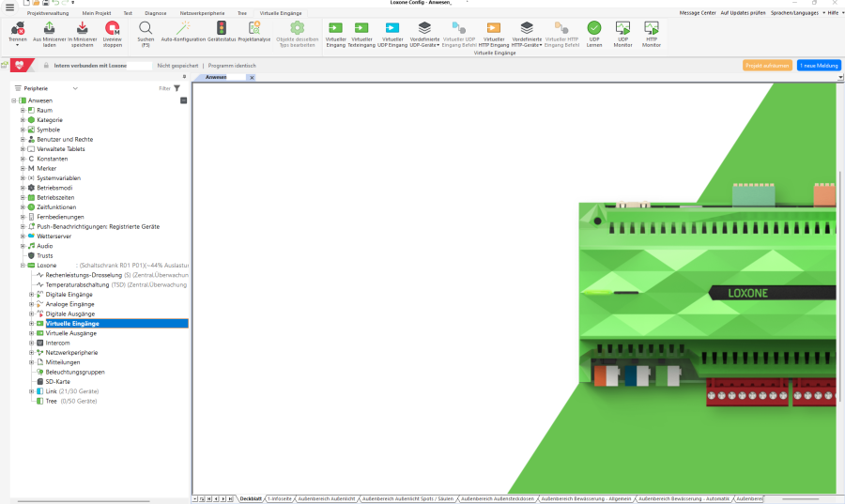Click the periphery panel horizontal scrollbar
This screenshot has height=504, width=845.
pyautogui.click(x=84, y=501)
